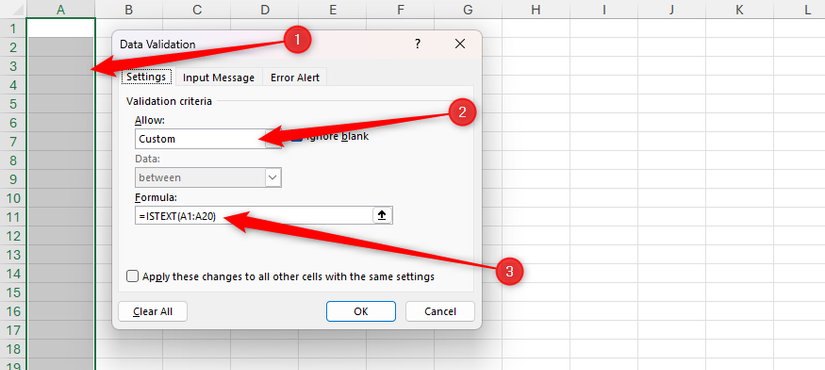Select column J header
This screenshot has width=825, height=370.
coord(671,9)
